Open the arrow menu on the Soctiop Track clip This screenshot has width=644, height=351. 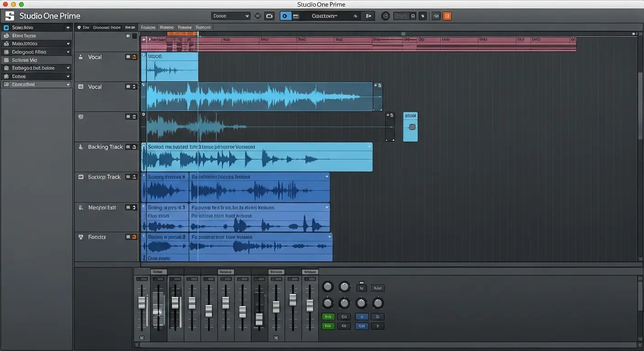pyautogui.click(x=327, y=176)
